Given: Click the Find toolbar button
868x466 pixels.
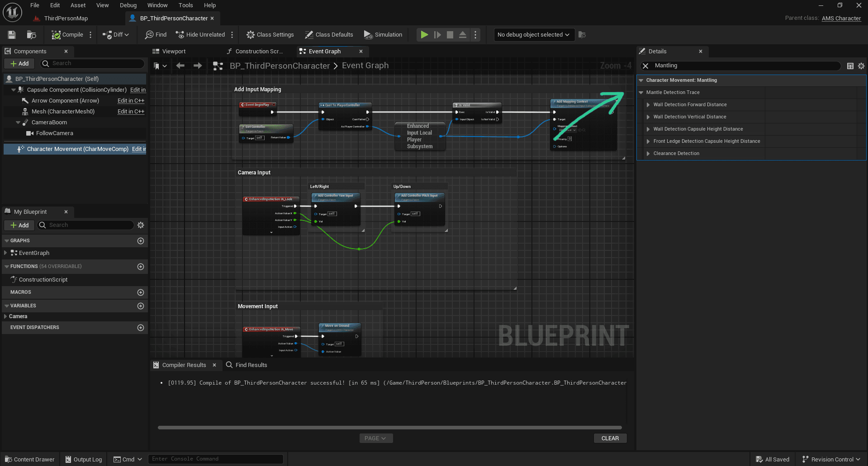Looking at the screenshot, I should point(156,35).
